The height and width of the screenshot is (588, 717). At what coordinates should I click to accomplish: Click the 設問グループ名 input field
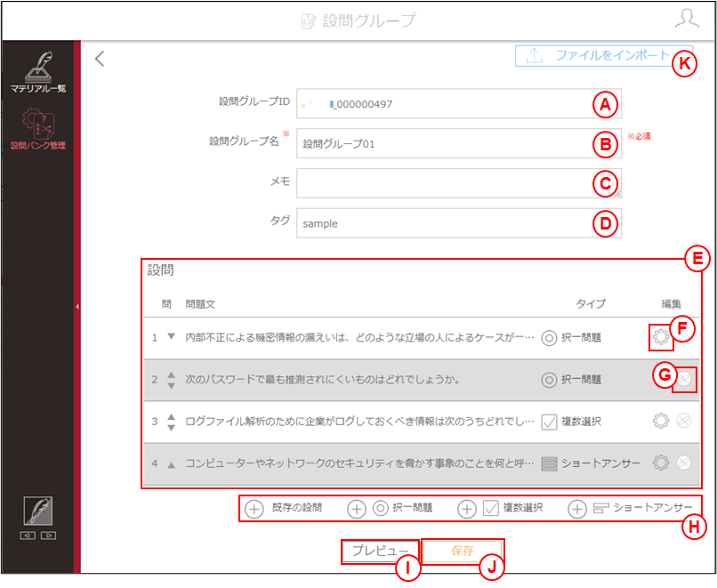click(x=459, y=143)
